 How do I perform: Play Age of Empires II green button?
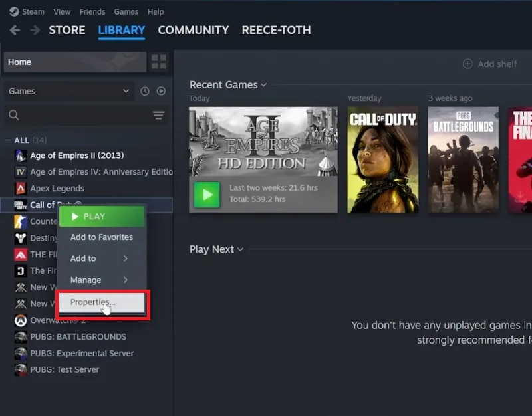(x=207, y=195)
